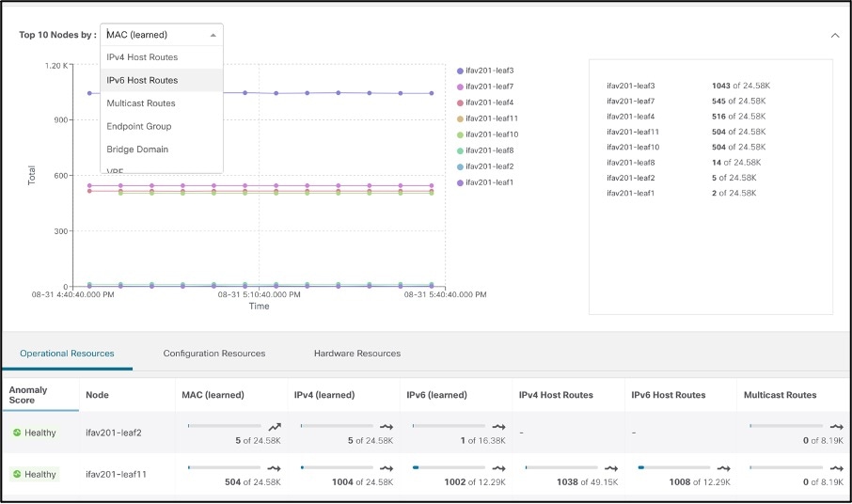
Task: Toggle ifav201-leaf3 legend marker
Action: tap(460, 71)
